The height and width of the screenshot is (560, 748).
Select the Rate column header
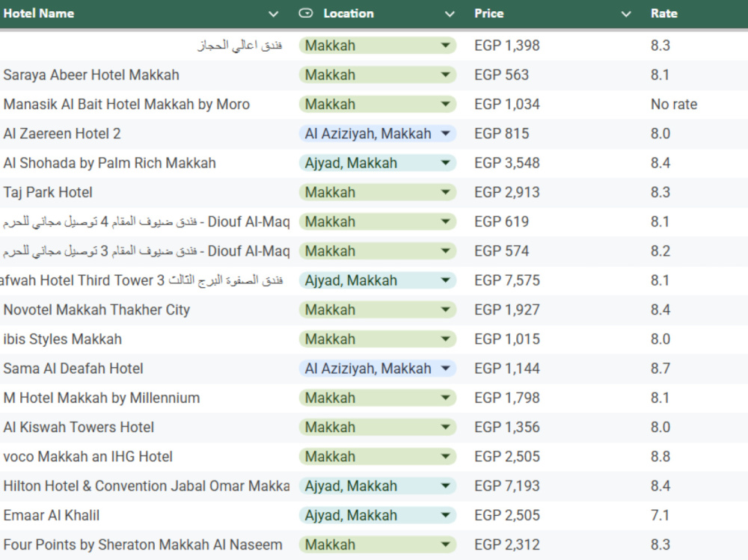pyautogui.click(x=664, y=13)
